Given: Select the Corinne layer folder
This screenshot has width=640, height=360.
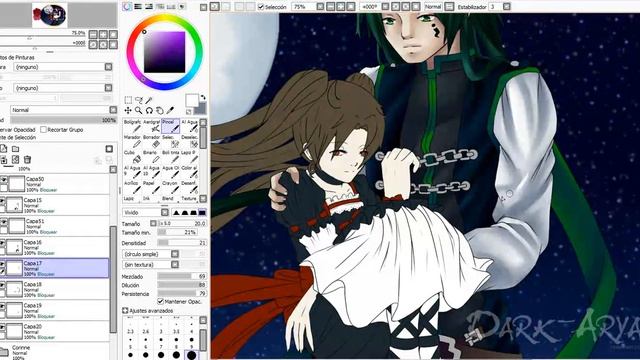Looking at the screenshot, I should click(55, 352).
